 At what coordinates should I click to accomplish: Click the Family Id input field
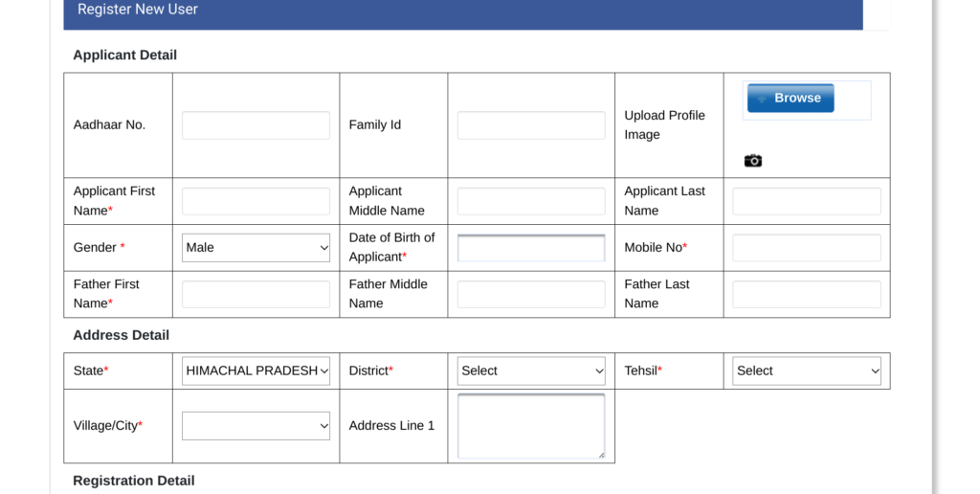pyautogui.click(x=531, y=125)
